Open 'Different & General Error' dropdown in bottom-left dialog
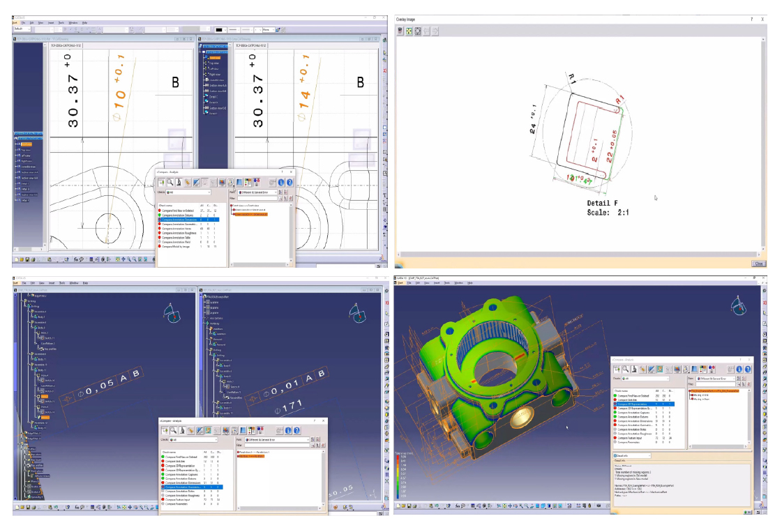Viewport: 782px width, 532px height. click(277, 440)
